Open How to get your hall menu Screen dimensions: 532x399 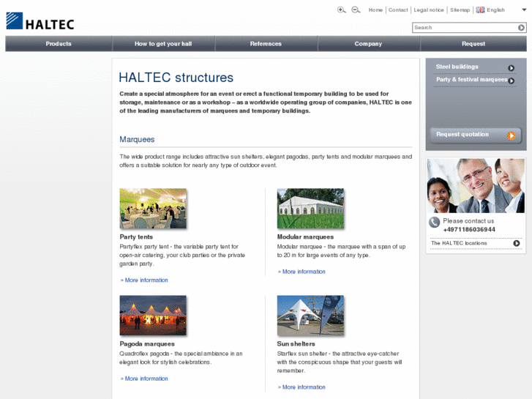pos(163,44)
